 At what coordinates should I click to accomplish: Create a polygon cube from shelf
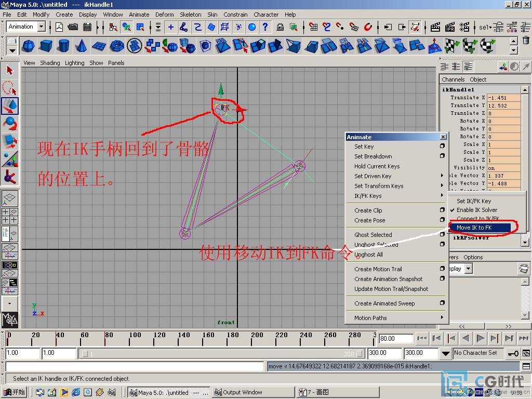point(46,46)
